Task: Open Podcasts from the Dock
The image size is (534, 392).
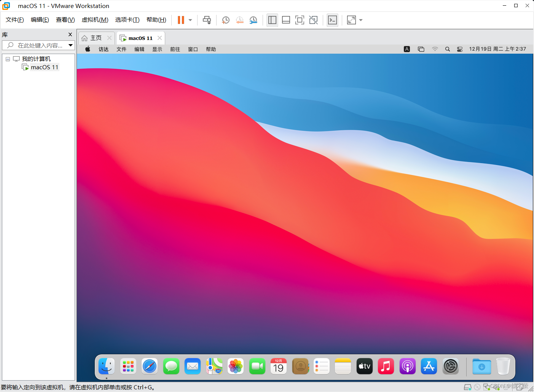Action: (408, 367)
